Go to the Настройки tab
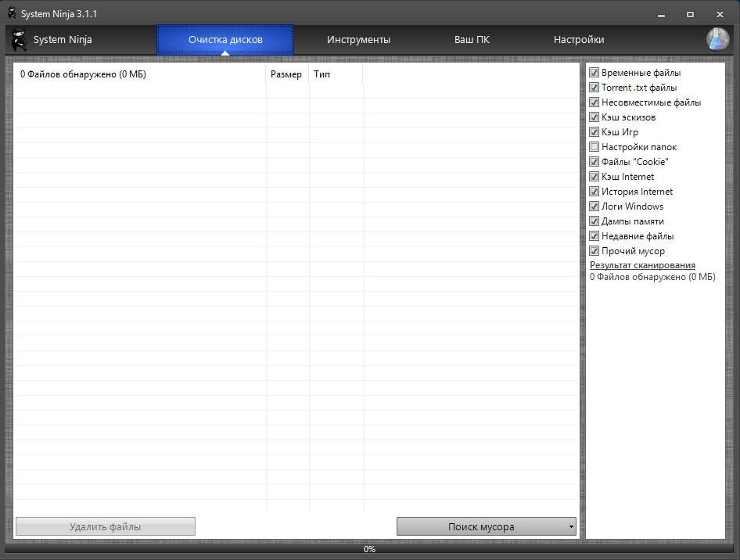The width and height of the screenshot is (740, 560). pos(579,40)
